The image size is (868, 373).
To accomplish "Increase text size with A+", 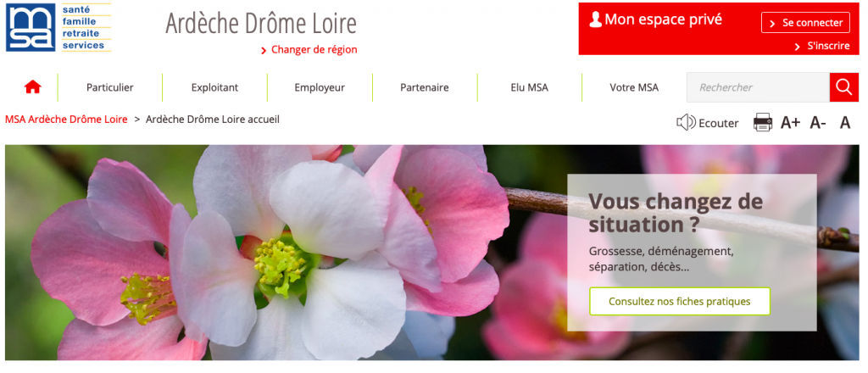I will click(x=790, y=123).
